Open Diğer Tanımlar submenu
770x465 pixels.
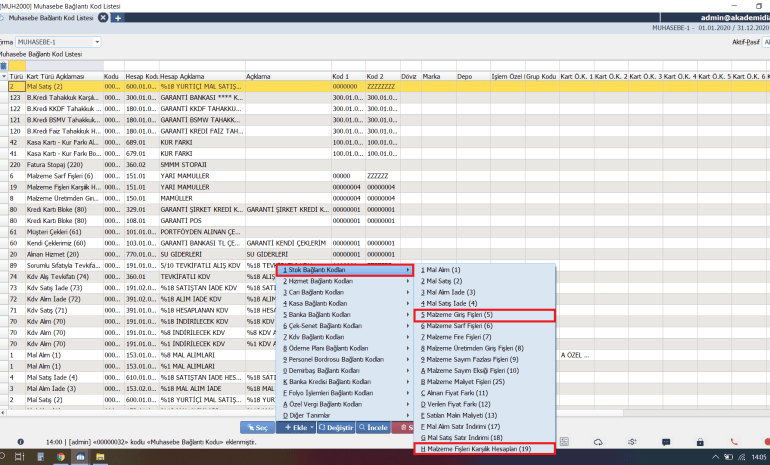[x=345, y=415]
